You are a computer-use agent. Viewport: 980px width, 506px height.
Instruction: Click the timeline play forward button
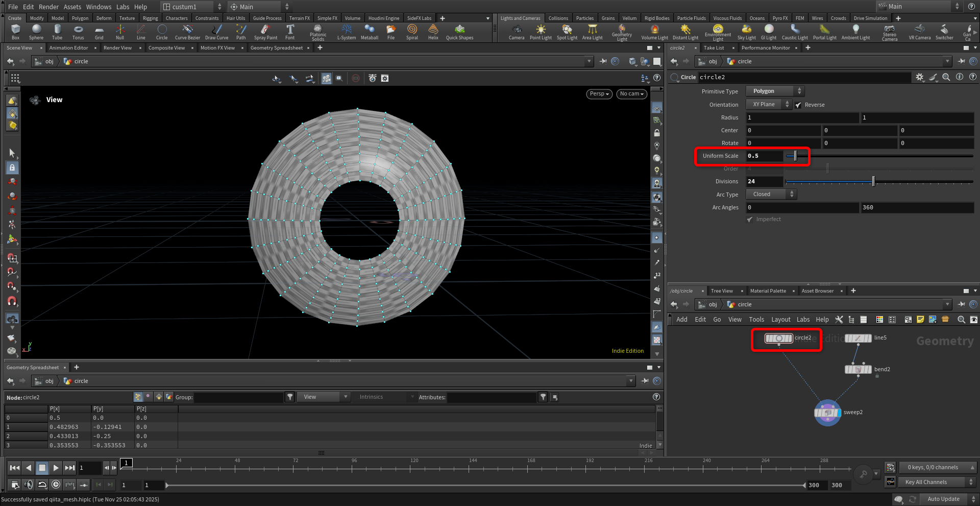(56, 468)
